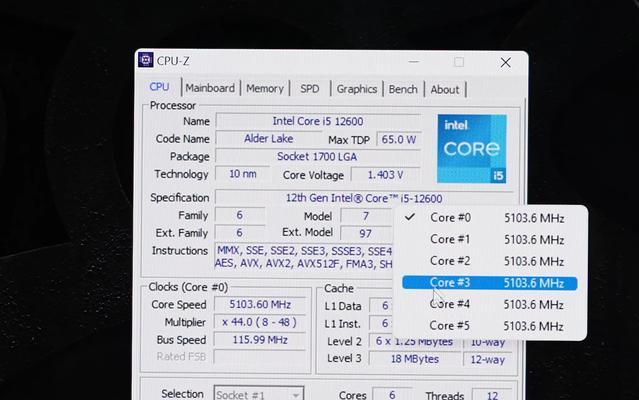Click the Technology value 10 nm
This screenshot has width=639, height=400.
pos(242,174)
